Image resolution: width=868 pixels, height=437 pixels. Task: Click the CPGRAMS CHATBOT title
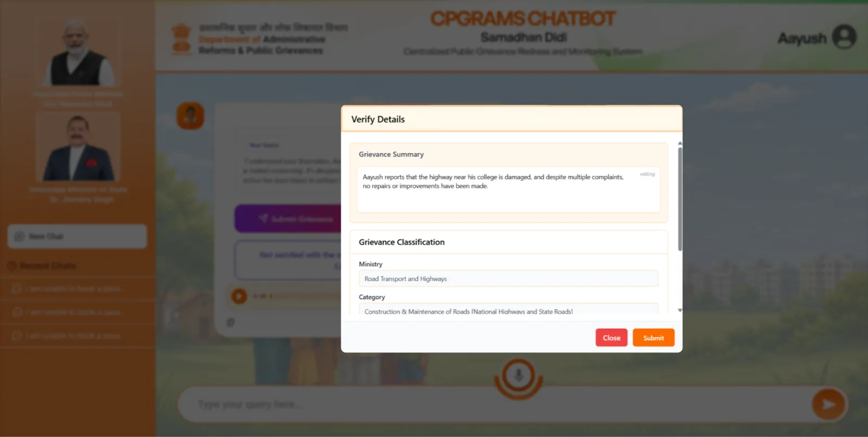[x=523, y=19]
